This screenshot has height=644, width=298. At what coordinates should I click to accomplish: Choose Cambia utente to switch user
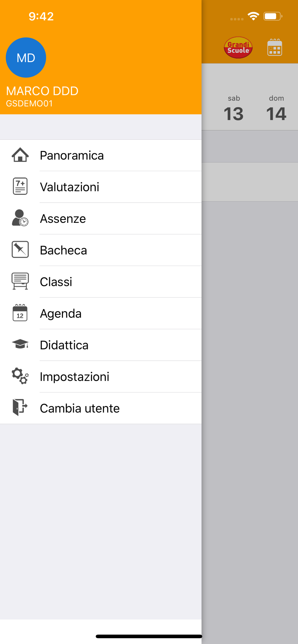pos(101,408)
